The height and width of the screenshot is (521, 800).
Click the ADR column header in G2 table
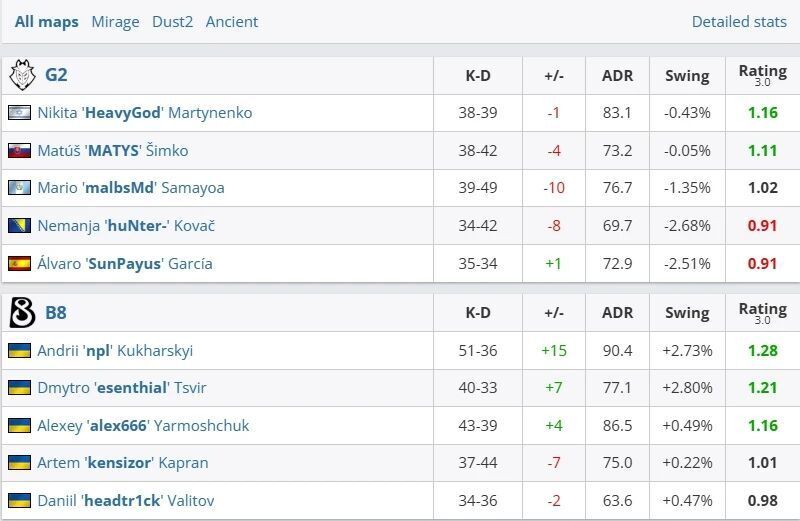click(617, 75)
